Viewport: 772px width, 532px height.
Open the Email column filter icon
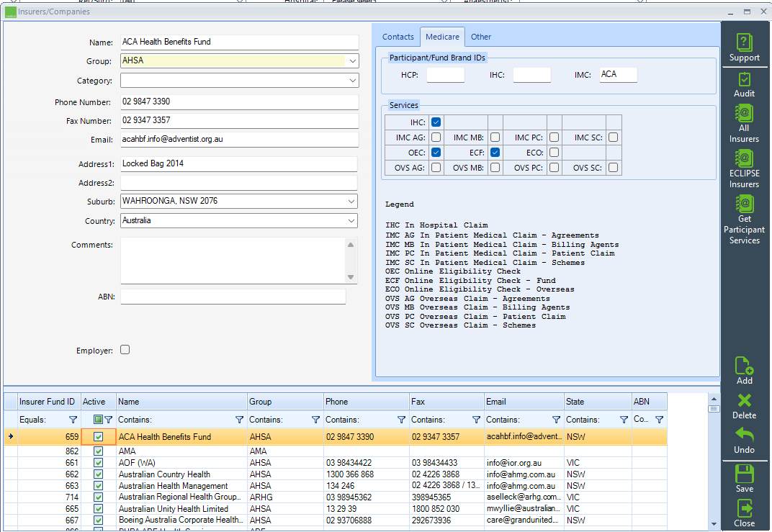556,420
